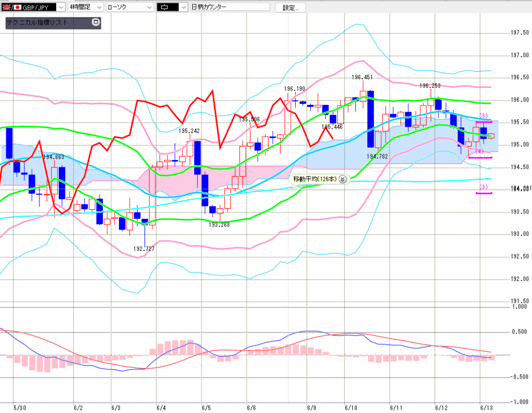Click the 6/4 date axis label

(161, 408)
